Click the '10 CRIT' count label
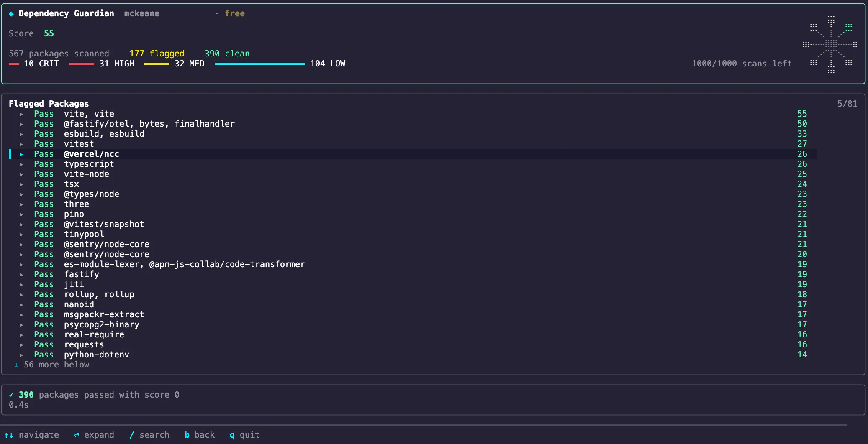Viewport: 868px width, 444px height. 41,64
